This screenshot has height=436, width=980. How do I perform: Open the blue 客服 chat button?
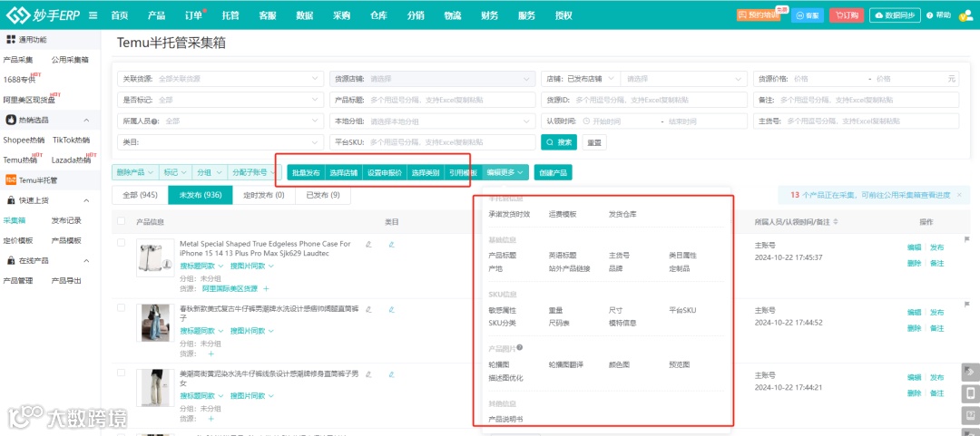point(808,15)
